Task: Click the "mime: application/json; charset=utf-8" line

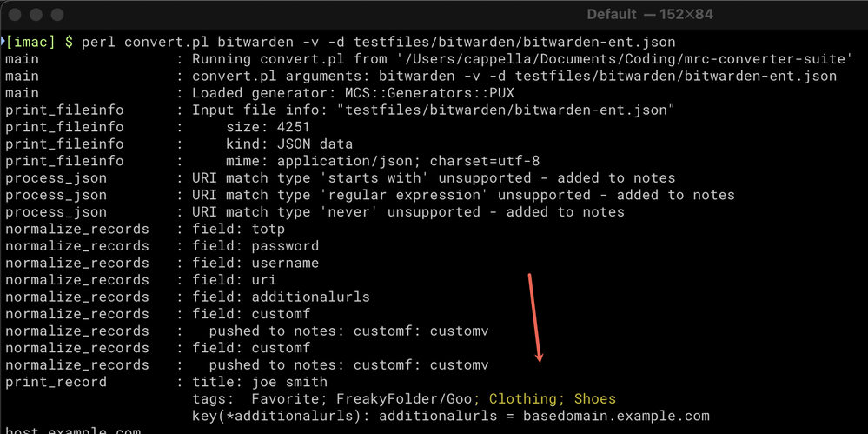Action: [364, 161]
